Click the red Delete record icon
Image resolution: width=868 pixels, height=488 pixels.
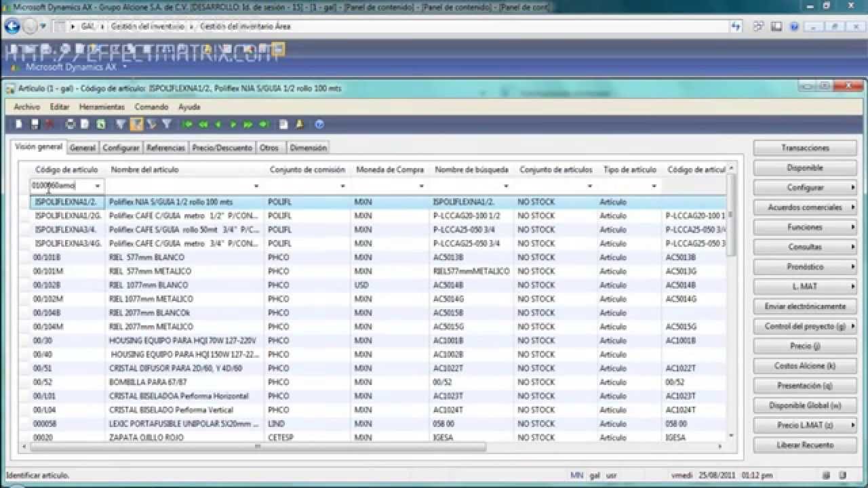point(49,124)
